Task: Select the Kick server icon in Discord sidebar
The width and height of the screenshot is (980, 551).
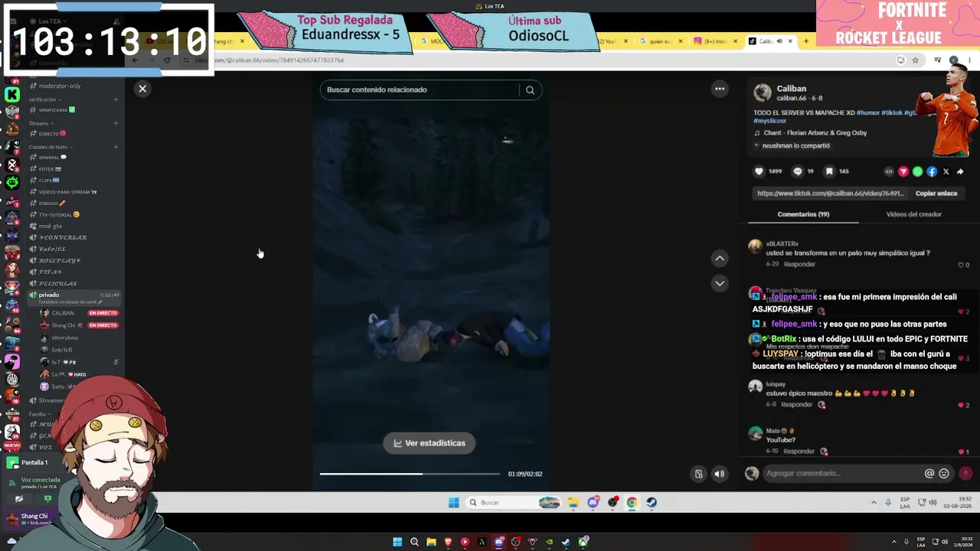Action: [12, 94]
